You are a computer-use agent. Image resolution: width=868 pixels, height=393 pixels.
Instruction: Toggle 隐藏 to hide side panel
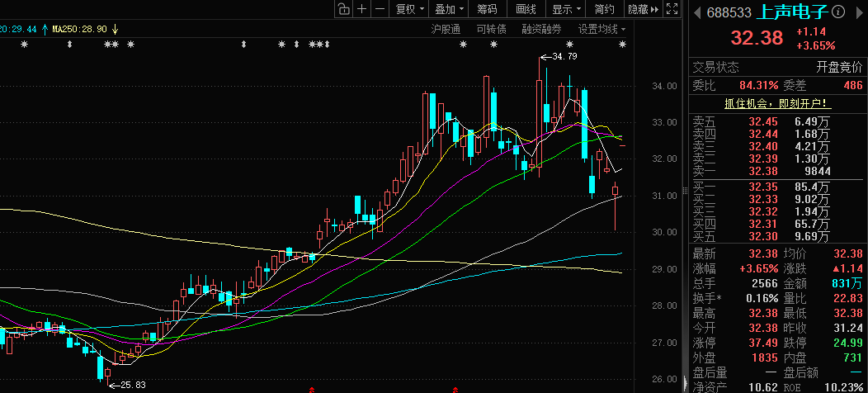click(x=643, y=9)
